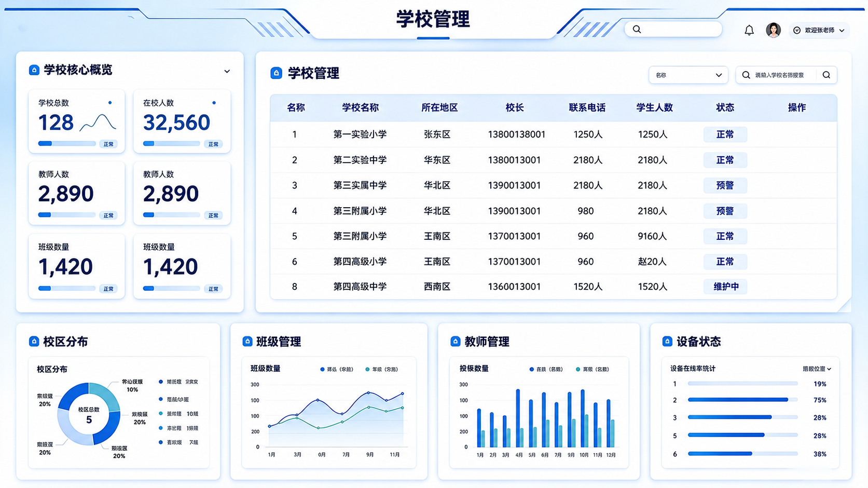
Task: Open the device location dropdown in 设备状态
Action: [817, 369]
